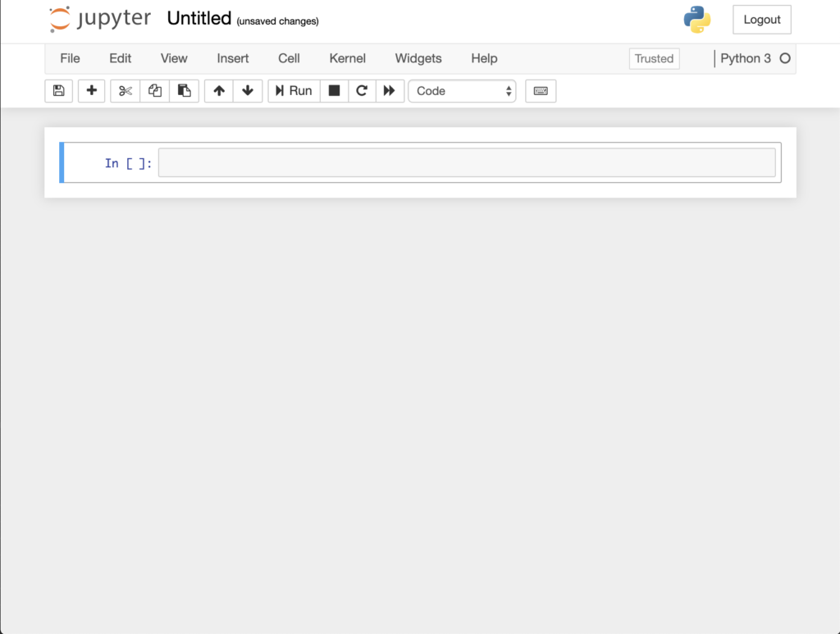Screen dimensions: 840x634
Task: Click the Logout button
Action: point(762,20)
